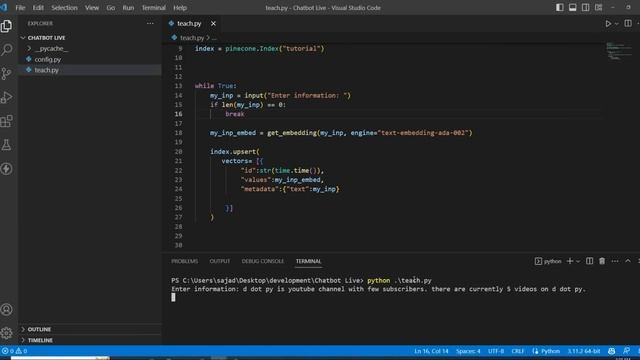Open terminal panel more actions ellipsis
This screenshot has width=640, height=360.
click(x=615, y=261)
